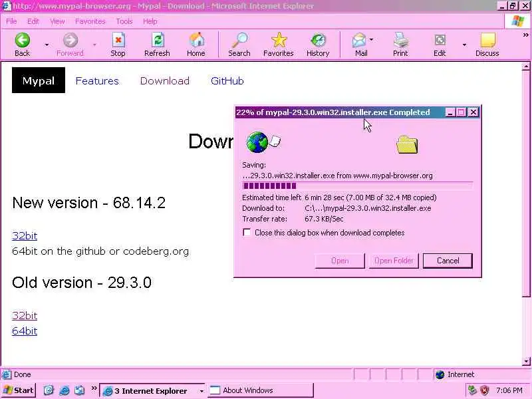Download old version 29.3.0 64bit
Viewport: 532px width, 399px height.
[25, 331]
